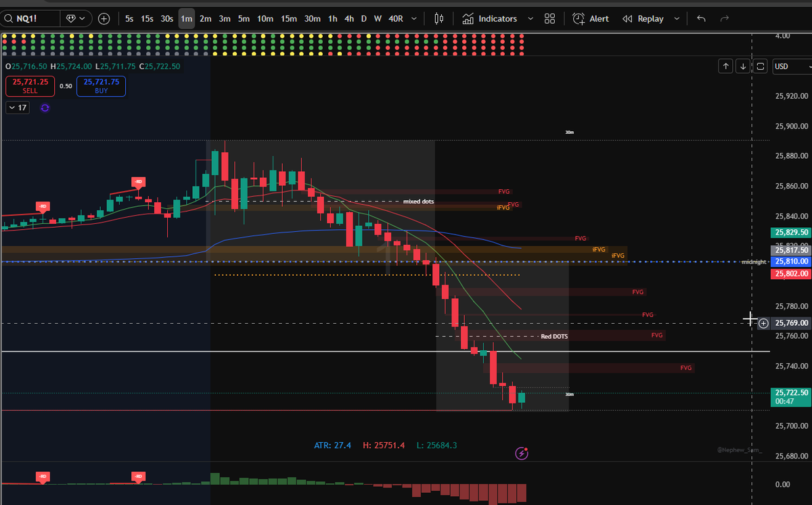The height and width of the screenshot is (505, 812).
Task: Click the 25,722.50 current price label
Action: (792, 396)
